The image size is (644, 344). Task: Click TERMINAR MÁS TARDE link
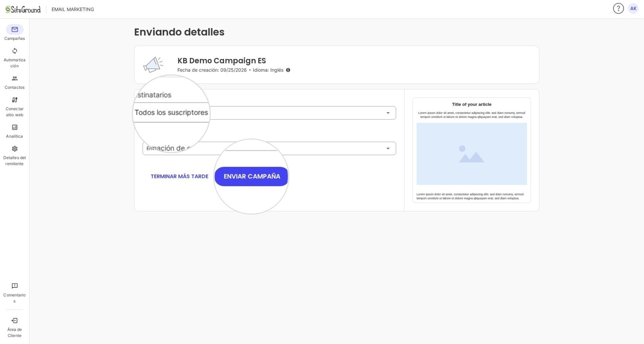point(179,176)
